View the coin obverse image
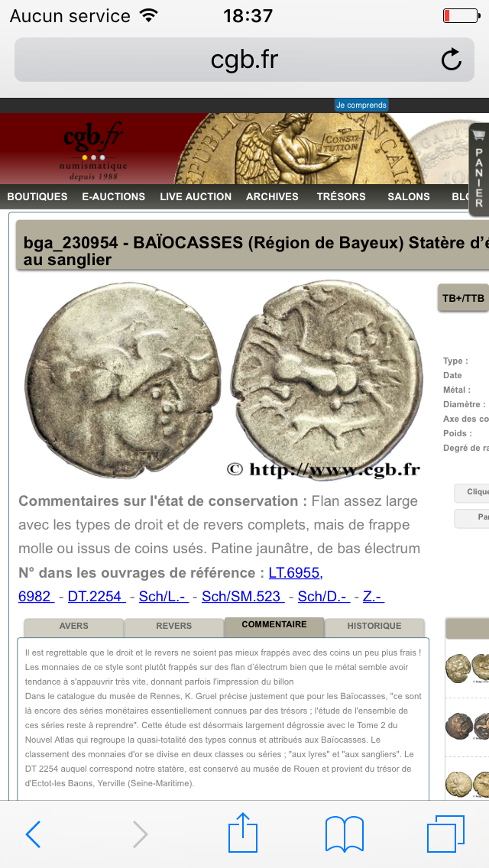This screenshot has width=489, height=868. (123, 379)
